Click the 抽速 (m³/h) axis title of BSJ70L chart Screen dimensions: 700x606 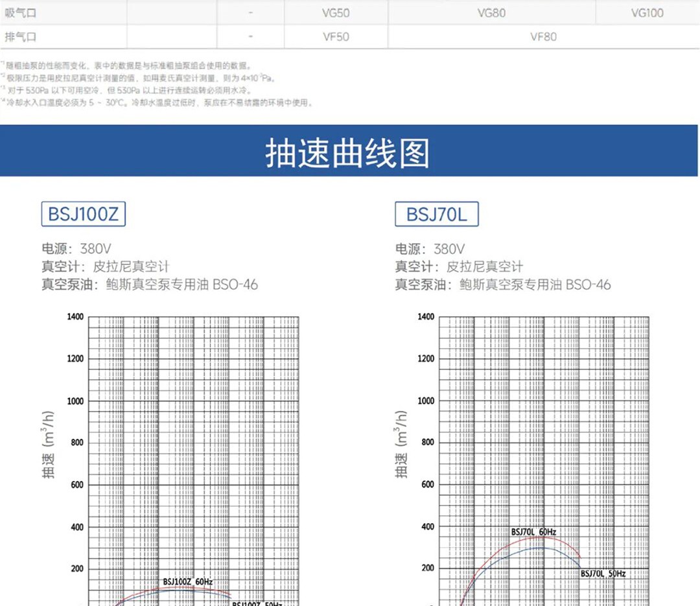401,445
